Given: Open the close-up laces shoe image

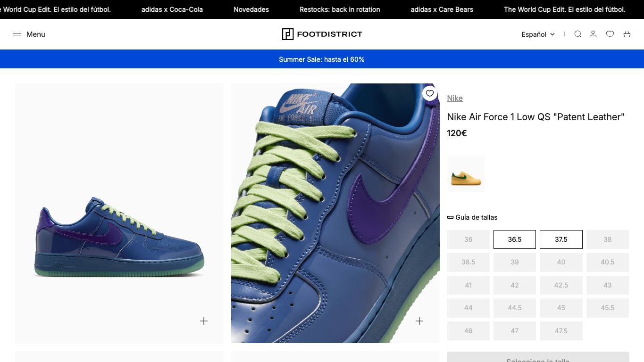Looking at the screenshot, I should click(x=335, y=213).
